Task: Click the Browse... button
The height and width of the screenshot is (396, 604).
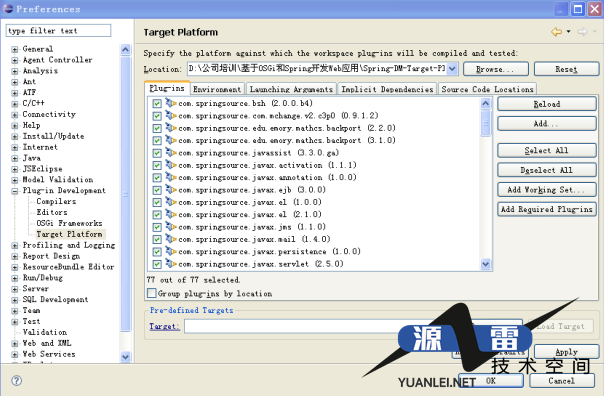Action: [x=496, y=69]
